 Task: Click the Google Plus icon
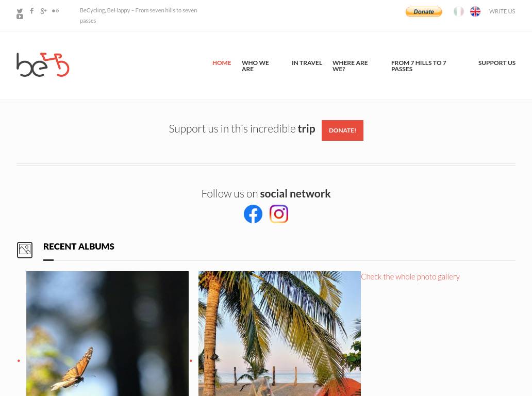(x=43, y=11)
